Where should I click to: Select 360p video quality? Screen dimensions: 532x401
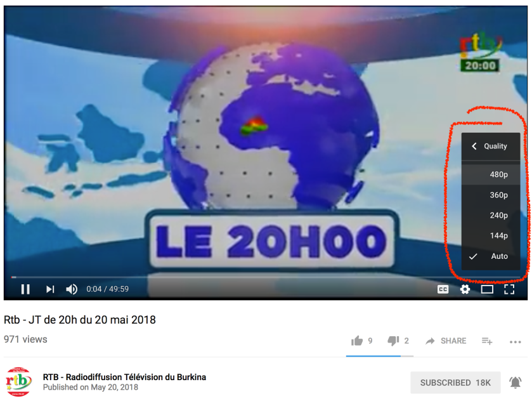point(491,195)
